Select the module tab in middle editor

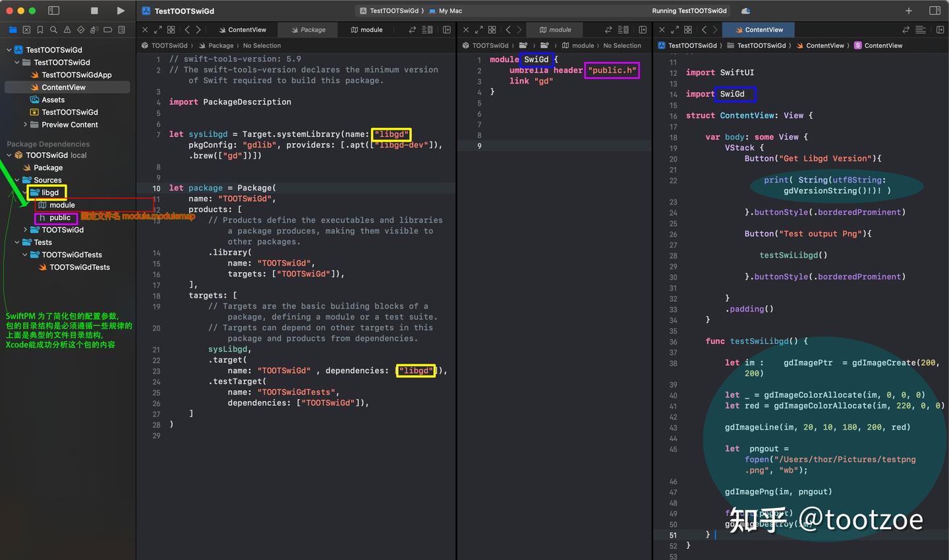[x=555, y=30]
